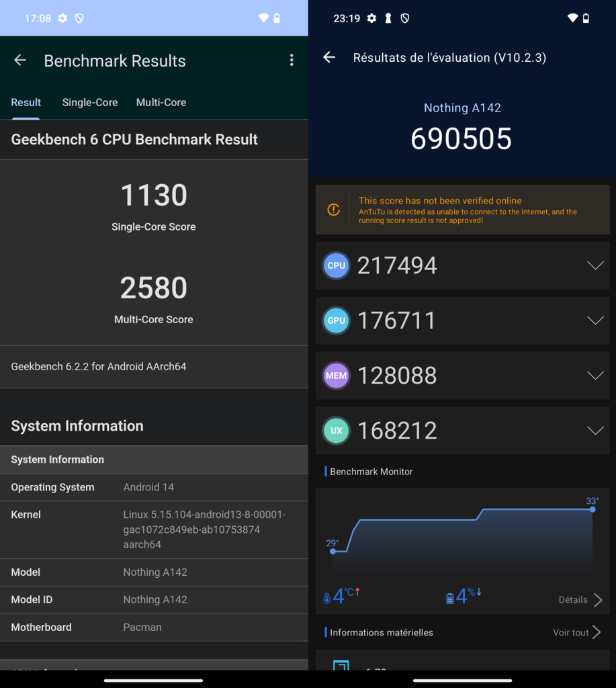Tap the score not verified online warning
Screen dimensions: 616x688
click(462, 210)
